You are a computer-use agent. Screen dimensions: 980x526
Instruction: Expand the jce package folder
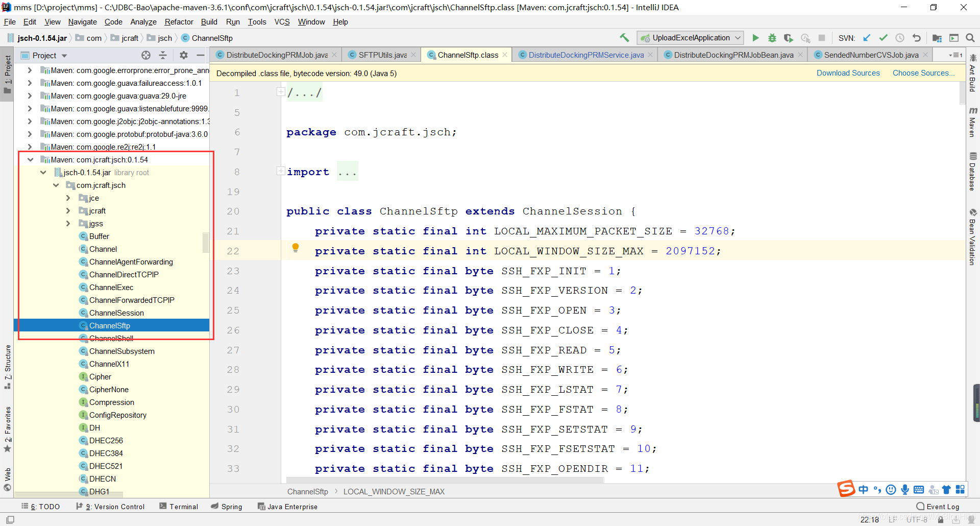pos(68,198)
